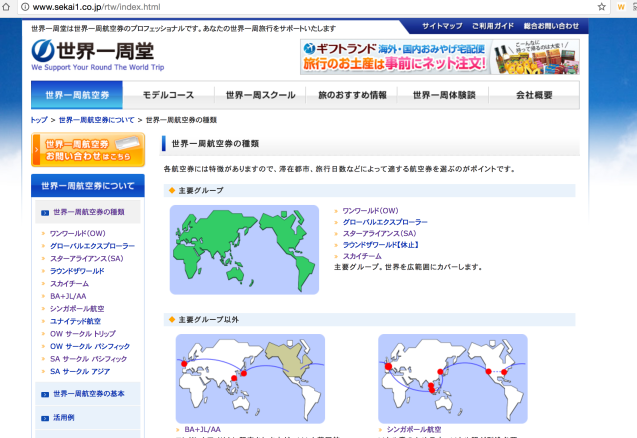Viewport: 637px width, 438px height.
Task: Click sidebar link ラウンドザワールド
Action: pos(77,271)
